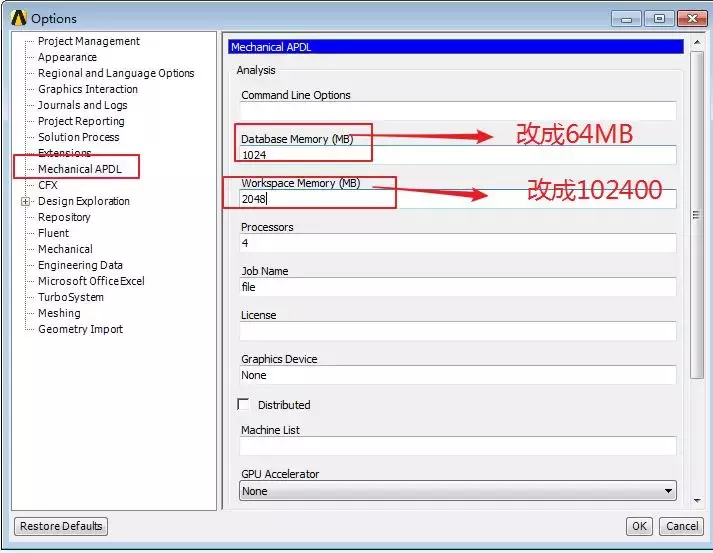Click the Command Line Options field
Screen dimensions: 713x553
pos(458,111)
